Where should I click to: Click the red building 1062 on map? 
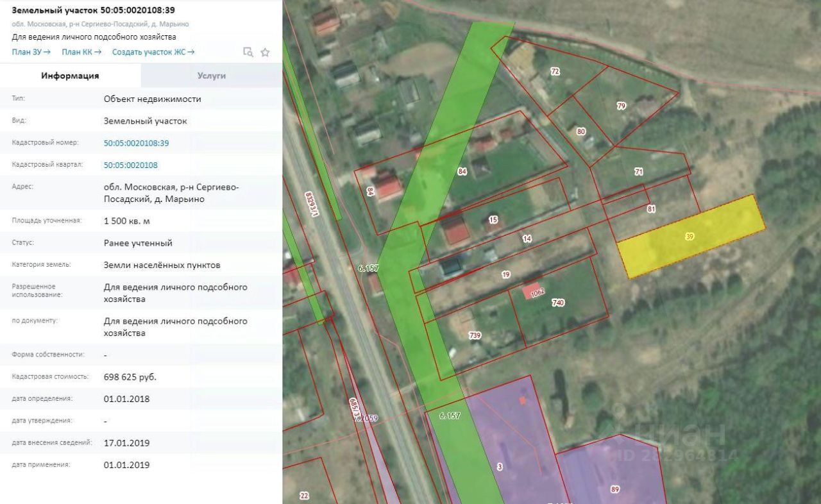tap(533, 291)
